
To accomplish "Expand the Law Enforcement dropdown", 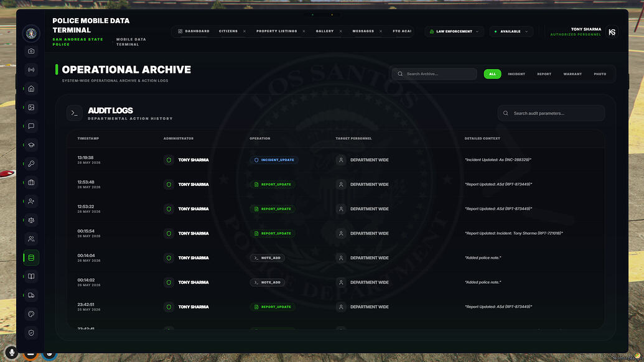I will 454,32.
